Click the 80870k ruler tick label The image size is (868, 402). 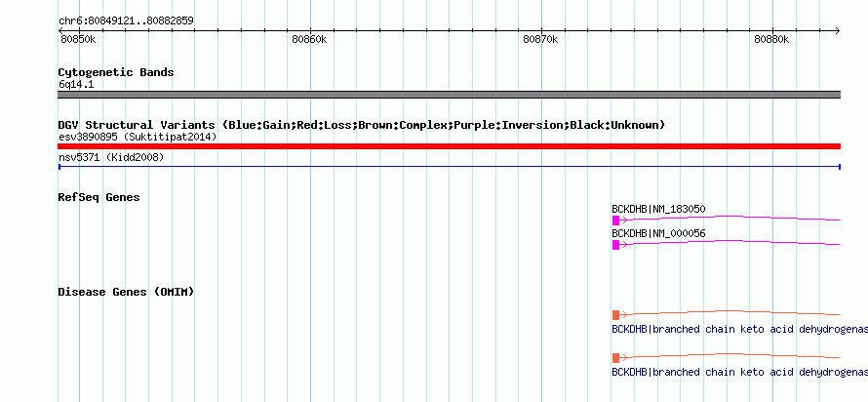pyautogui.click(x=540, y=39)
